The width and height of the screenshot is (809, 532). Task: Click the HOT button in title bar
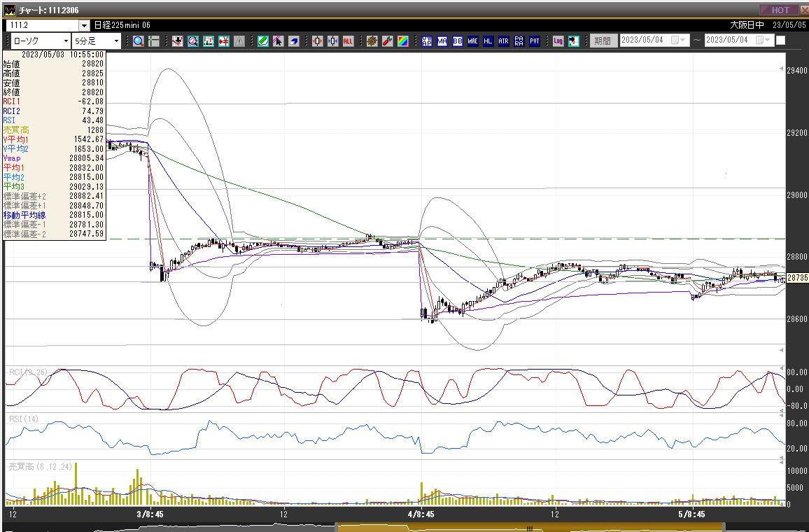coord(779,10)
